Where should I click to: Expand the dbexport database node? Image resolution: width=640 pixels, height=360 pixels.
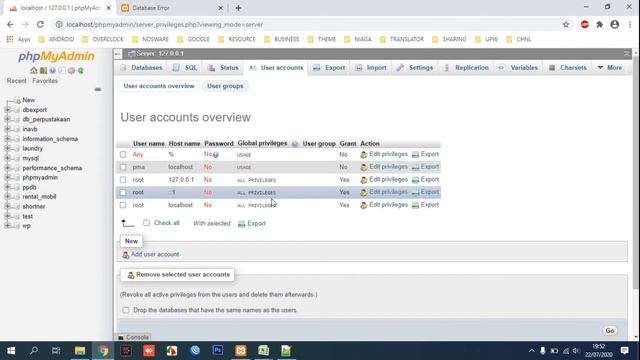click(7, 110)
